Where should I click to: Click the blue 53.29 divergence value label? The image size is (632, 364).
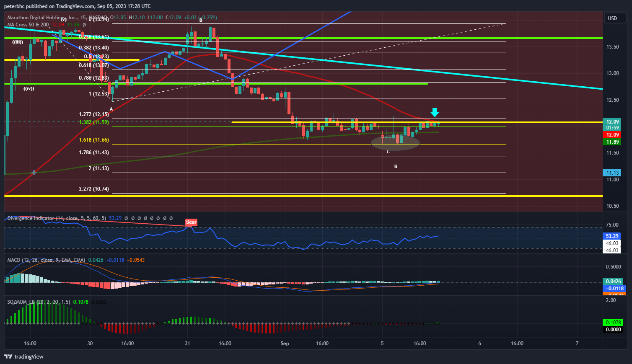tap(613, 236)
